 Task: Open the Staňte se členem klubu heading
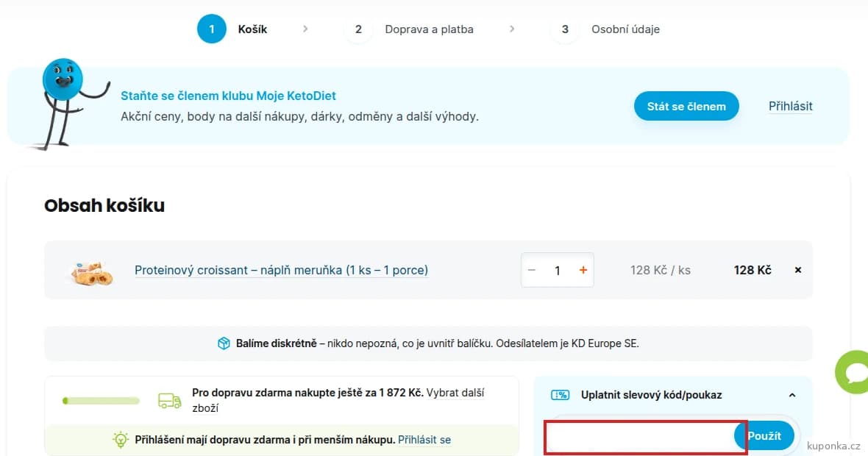coord(228,96)
